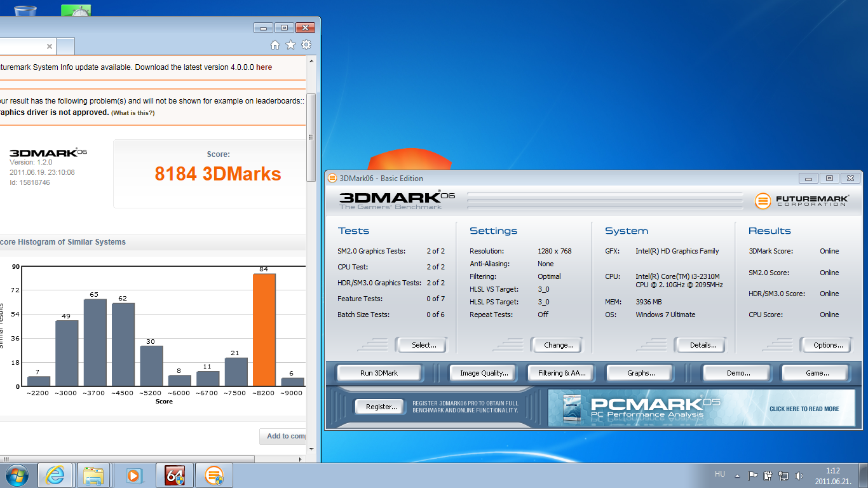Open Filtering & AA... tool
Viewport: 868px width, 488px height.
[562, 373]
